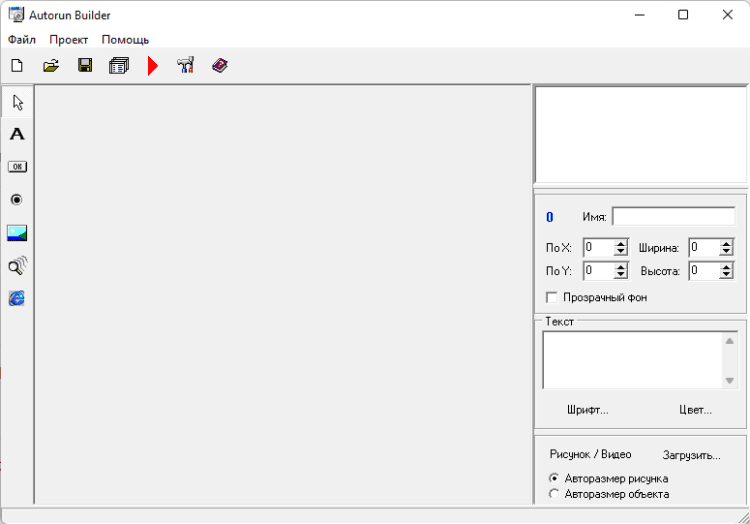Select the OK button tool
The image size is (750, 524).
pos(17,166)
